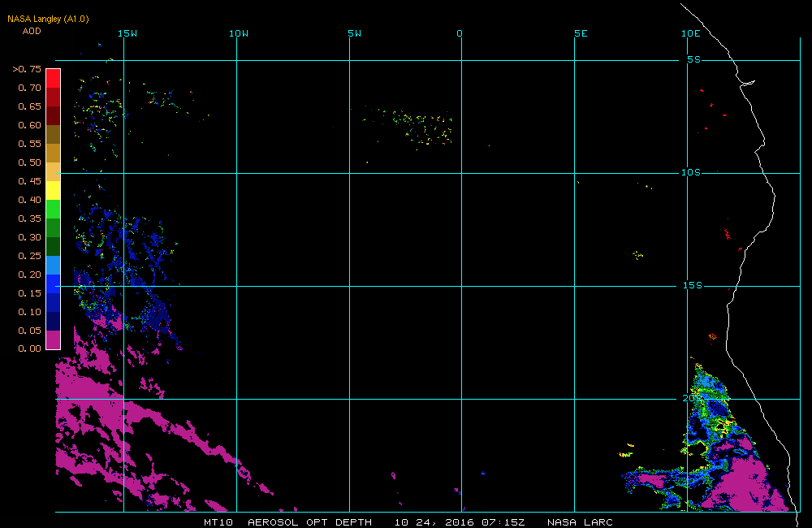
Task: Select the '0.65' legend value
Action: [29, 106]
